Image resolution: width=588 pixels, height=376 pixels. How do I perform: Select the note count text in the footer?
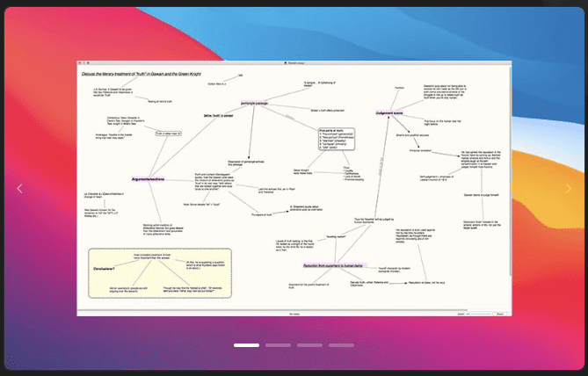294,315
